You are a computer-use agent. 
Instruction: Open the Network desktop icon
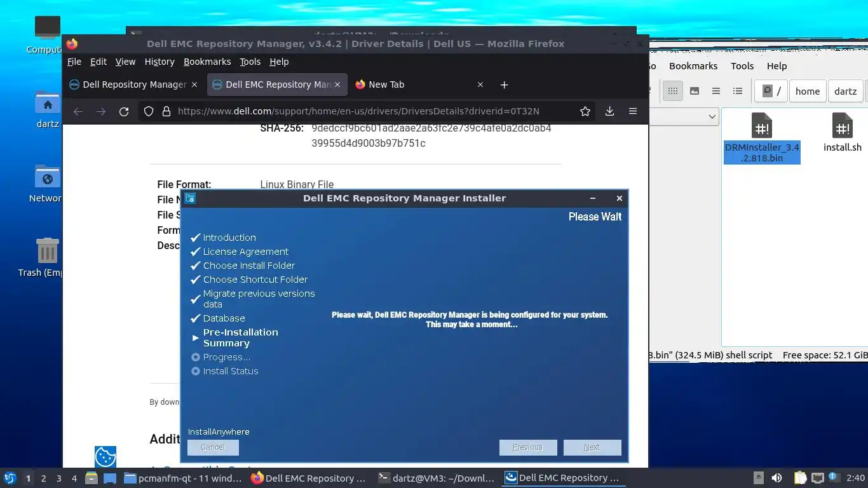(46, 183)
